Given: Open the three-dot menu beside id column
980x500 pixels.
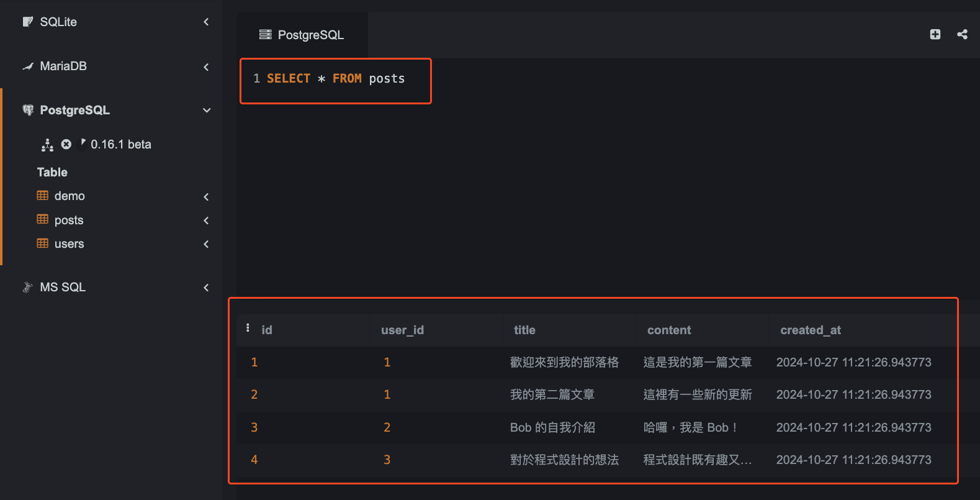Looking at the screenshot, I should (248, 328).
